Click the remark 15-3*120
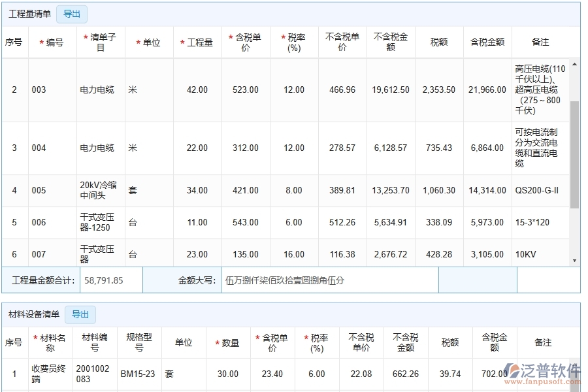Viewport: 588px width, 392px height. (x=540, y=222)
